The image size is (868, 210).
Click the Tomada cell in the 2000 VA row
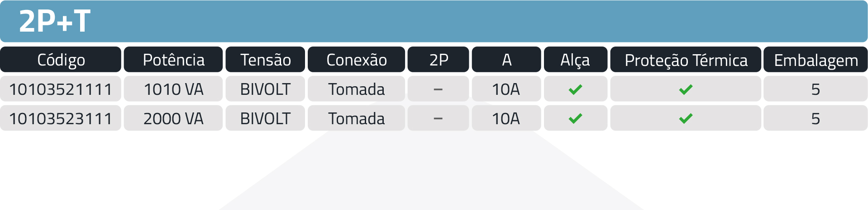[356, 118]
